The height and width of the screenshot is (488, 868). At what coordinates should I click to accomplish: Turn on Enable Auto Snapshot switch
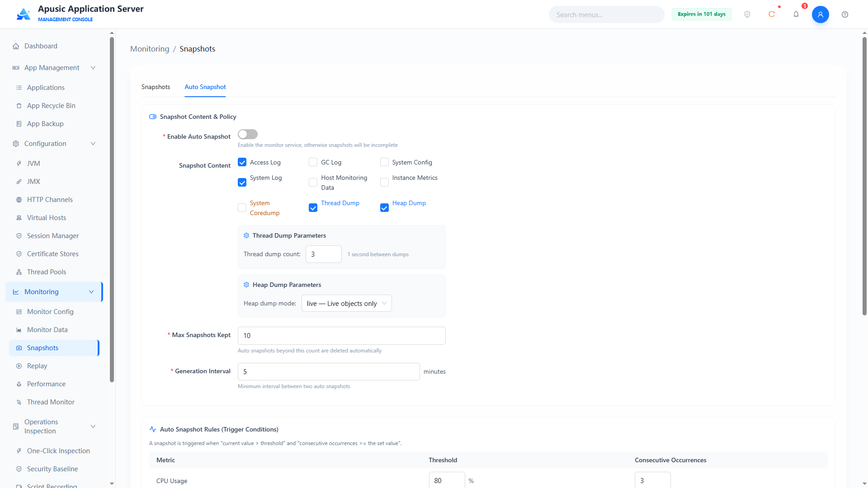coord(248,134)
